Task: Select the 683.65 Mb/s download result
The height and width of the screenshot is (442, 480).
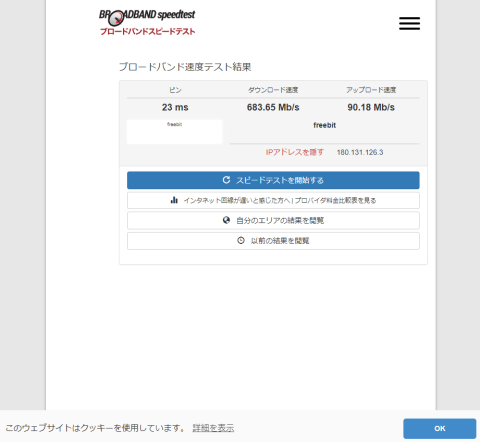Action: (273, 107)
